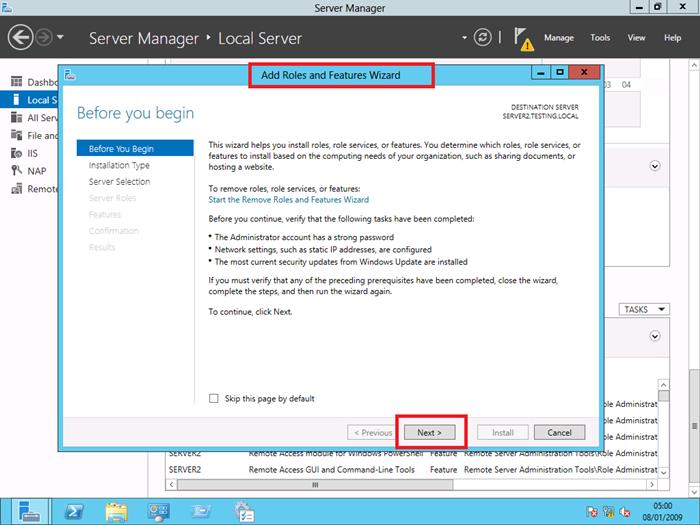
Task: Click Start the Remove Roles and Features Wizard link
Action: [288, 200]
